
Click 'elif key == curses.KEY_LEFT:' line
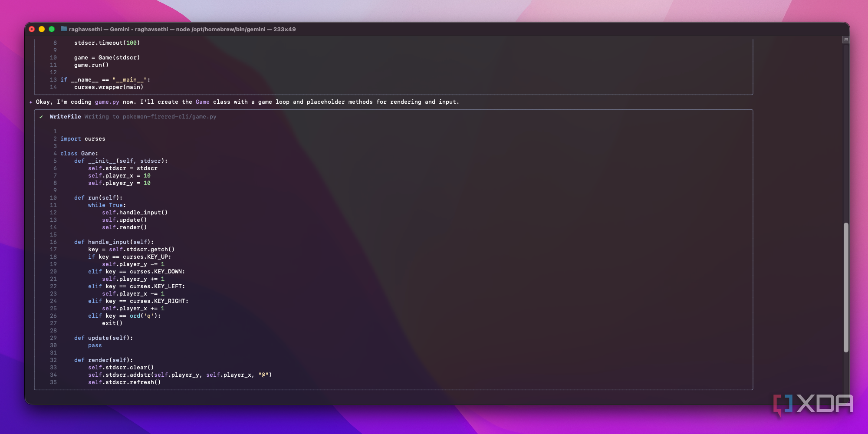click(137, 286)
